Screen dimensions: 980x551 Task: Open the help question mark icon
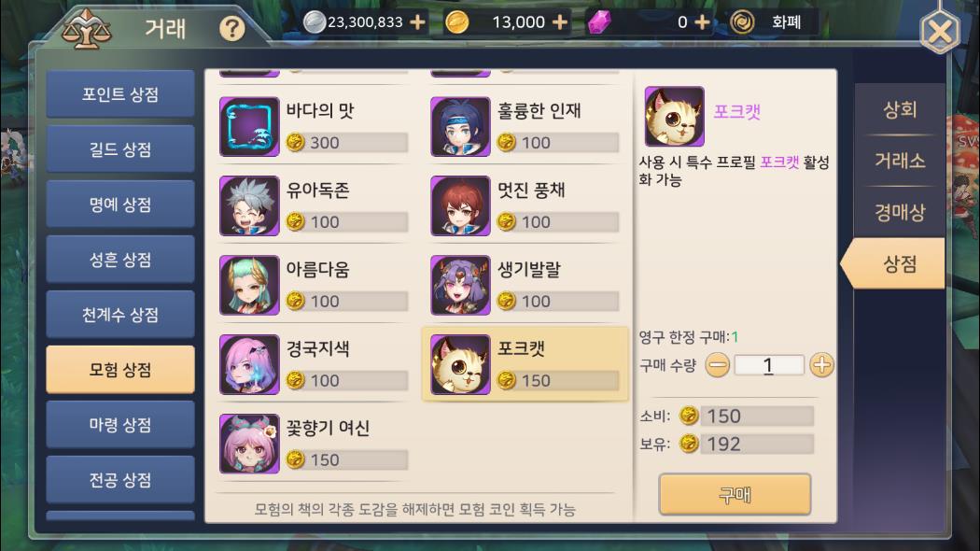pos(231,29)
